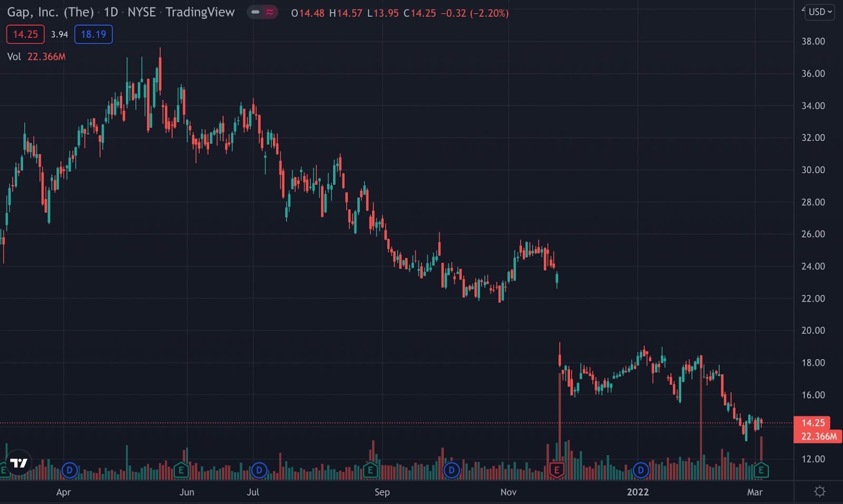The image size is (843, 504).
Task: Click the 34.00 price scale label
Action: pyautogui.click(x=813, y=105)
